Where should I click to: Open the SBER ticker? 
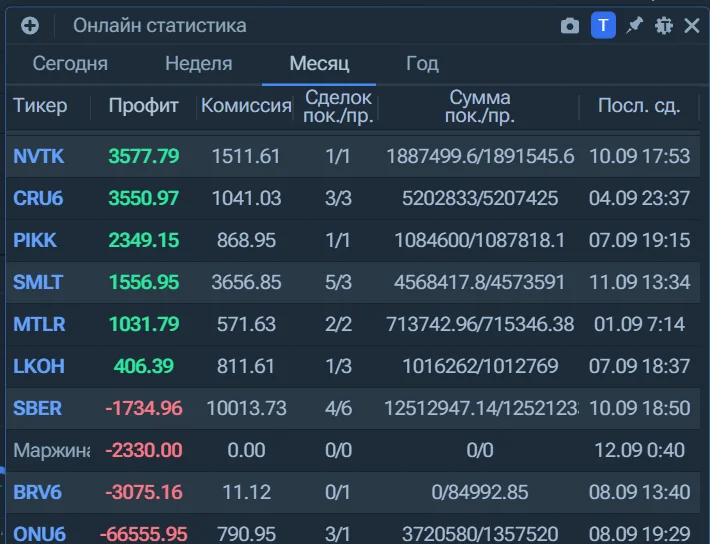37,408
